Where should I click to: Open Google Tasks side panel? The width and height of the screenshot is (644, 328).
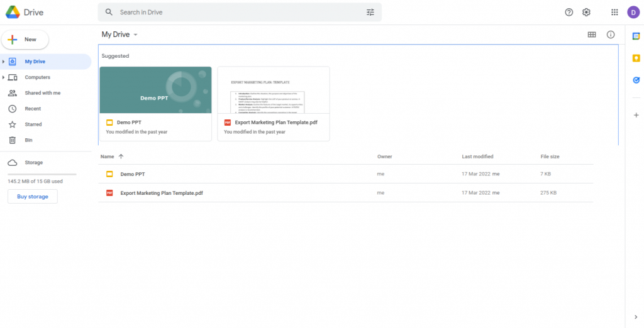coord(636,80)
